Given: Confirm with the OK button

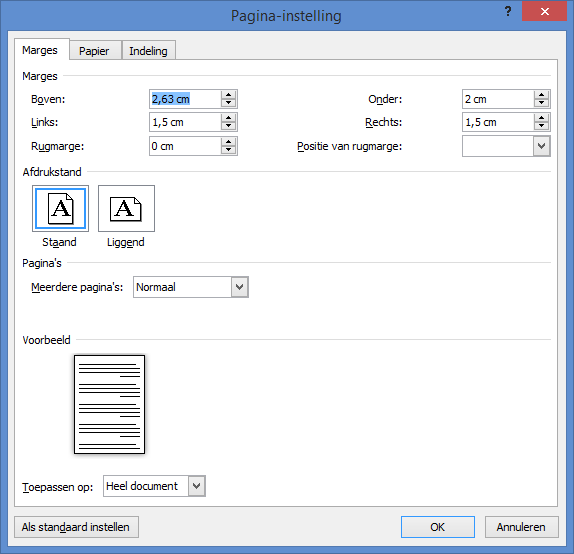Looking at the screenshot, I should tap(438, 527).
